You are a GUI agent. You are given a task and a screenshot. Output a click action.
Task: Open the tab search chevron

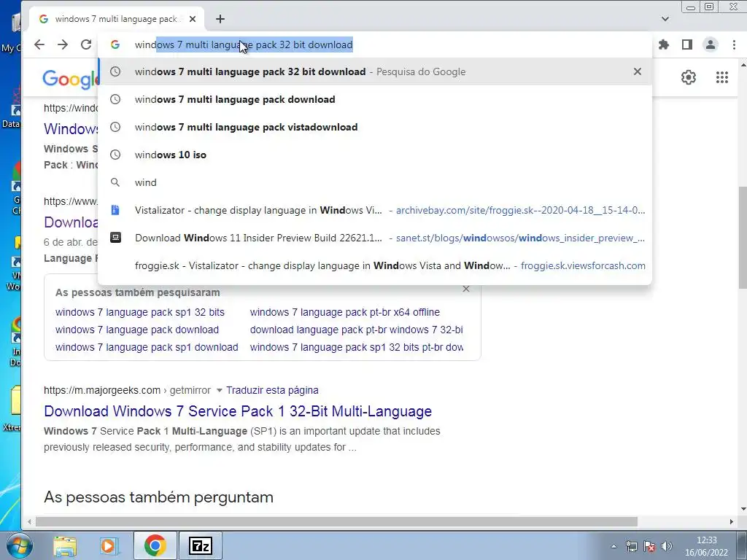tap(665, 19)
